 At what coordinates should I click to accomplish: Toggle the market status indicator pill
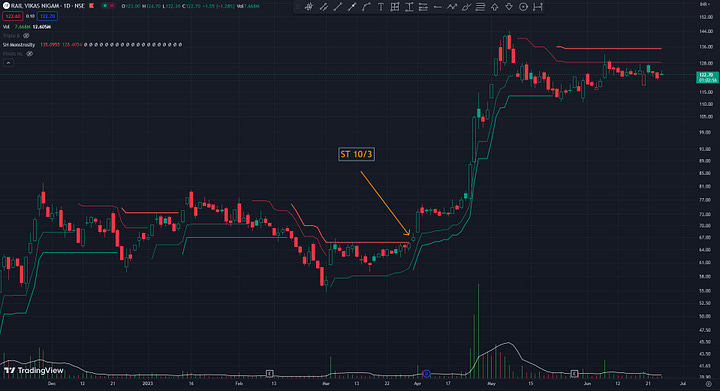click(x=108, y=6)
